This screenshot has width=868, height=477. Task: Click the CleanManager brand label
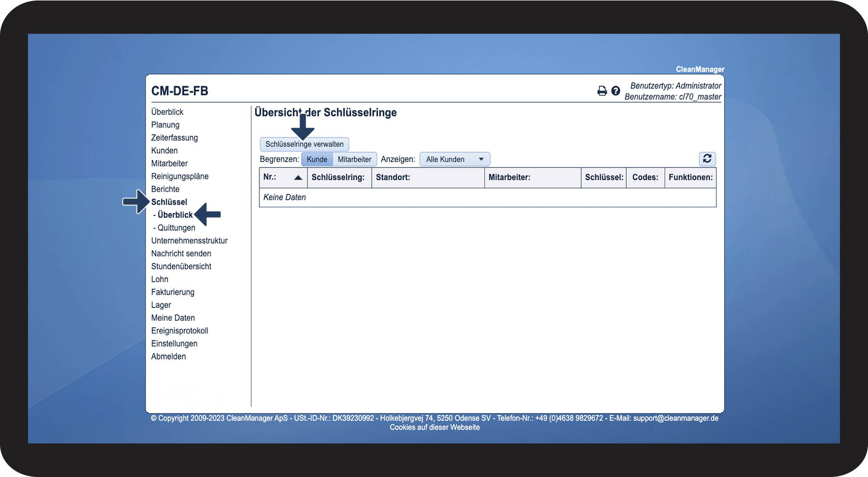700,69
